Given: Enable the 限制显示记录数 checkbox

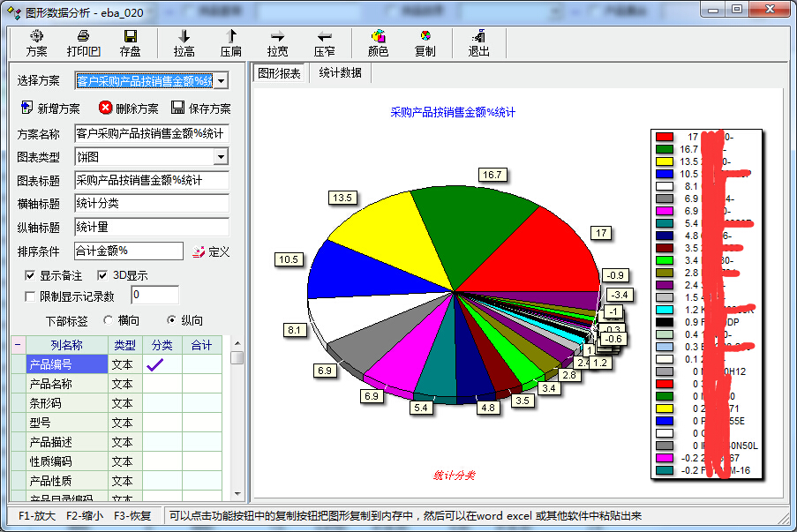Looking at the screenshot, I should coord(31,296).
